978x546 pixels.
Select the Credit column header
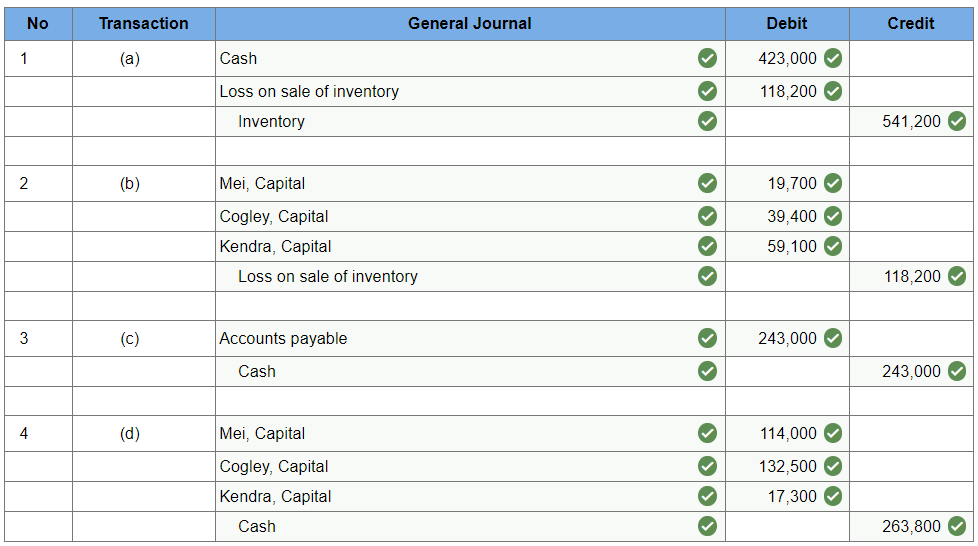click(911, 24)
